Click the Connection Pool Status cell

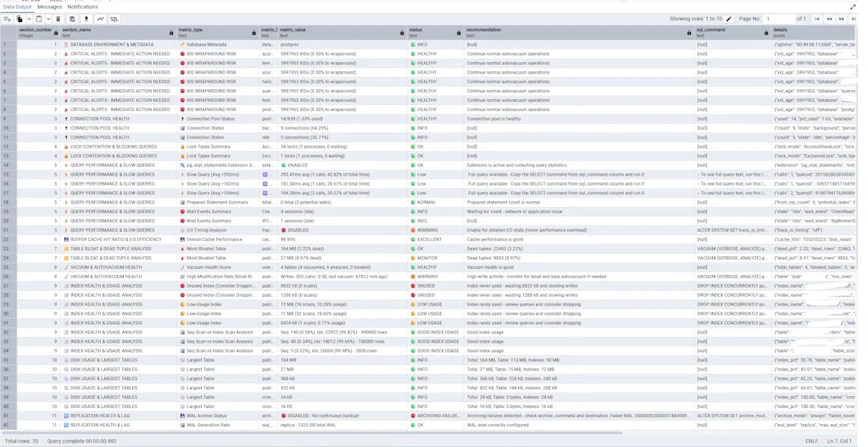click(x=218, y=119)
